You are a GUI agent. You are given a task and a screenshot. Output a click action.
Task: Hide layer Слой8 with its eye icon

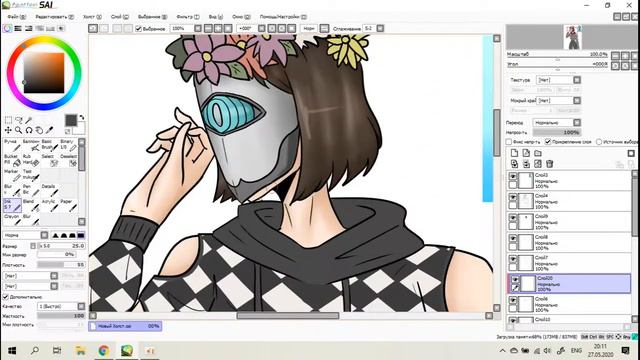[513, 238]
